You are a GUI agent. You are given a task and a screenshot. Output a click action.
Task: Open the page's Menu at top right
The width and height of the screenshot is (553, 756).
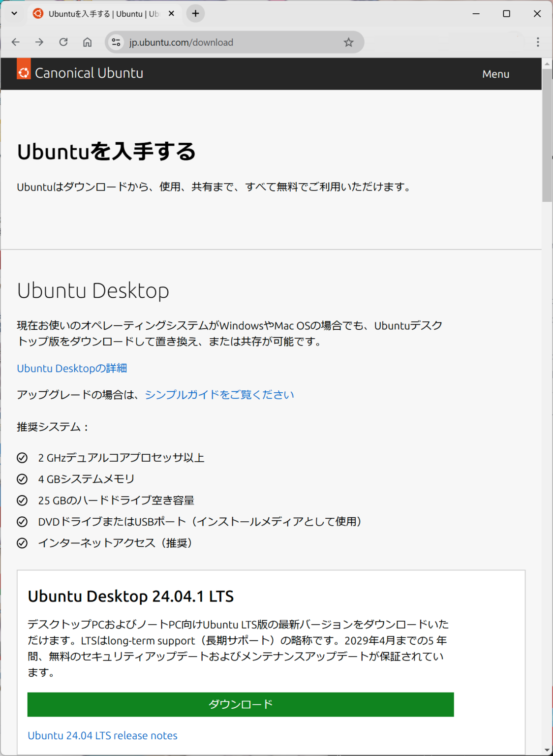(x=495, y=74)
